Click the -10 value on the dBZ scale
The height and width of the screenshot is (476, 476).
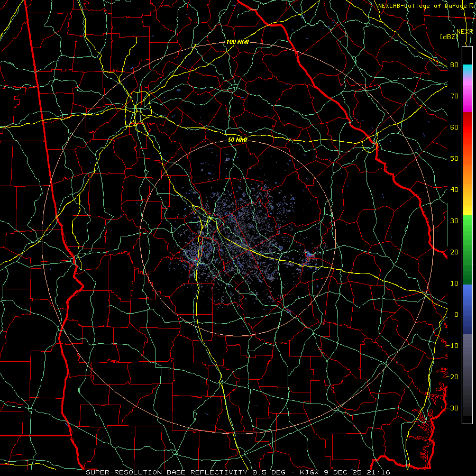pyautogui.click(x=452, y=346)
